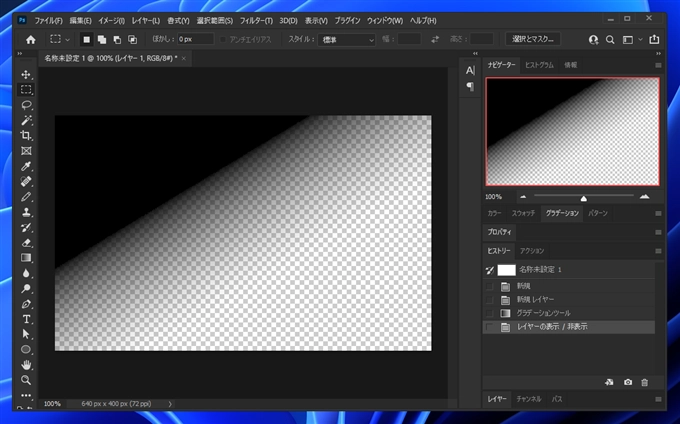Toggle the アンチエイリアス checkbox
This screenshot has width=680, height=424.
(225, 39)
